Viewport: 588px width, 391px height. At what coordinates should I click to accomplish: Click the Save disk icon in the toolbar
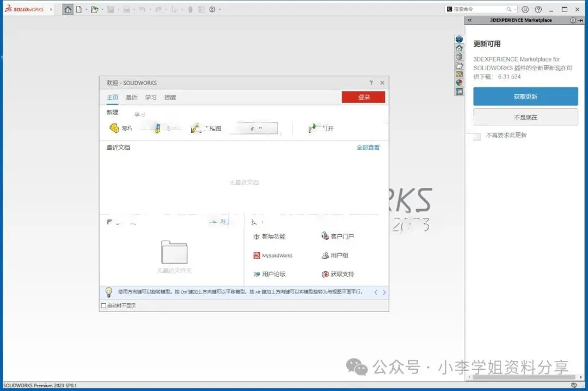click(111, 9)
